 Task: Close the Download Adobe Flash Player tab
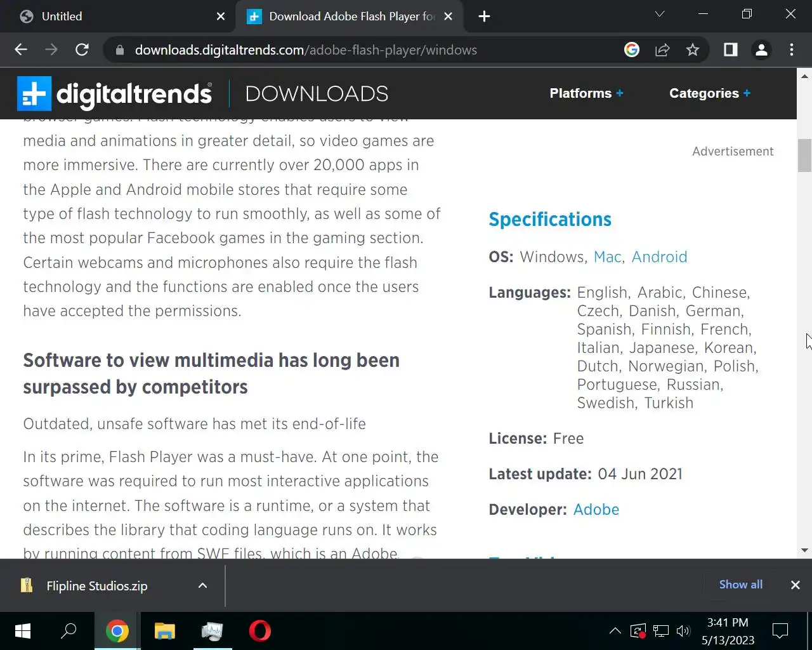tap(449, 17)
